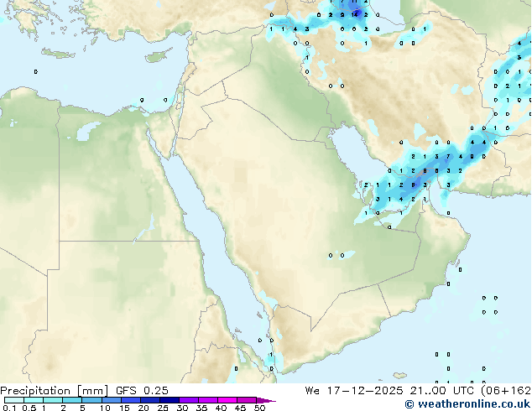
Task: Click the '35' legend scale label
Action: click(x=201, y=408)
